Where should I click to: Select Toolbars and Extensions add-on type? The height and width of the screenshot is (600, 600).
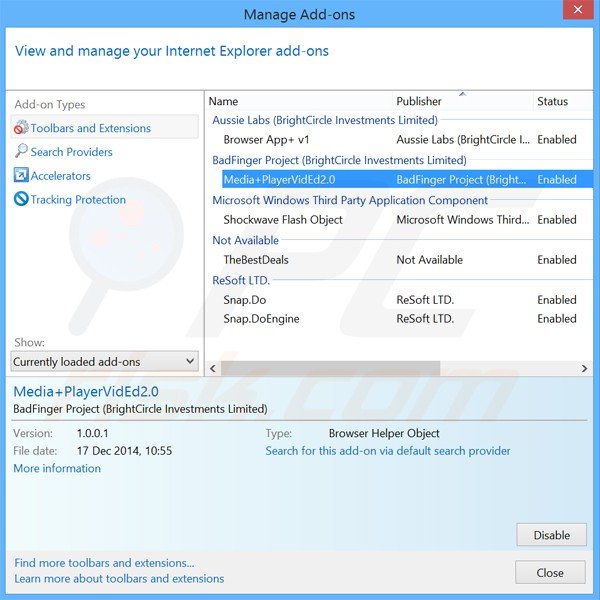click(104, 128)
